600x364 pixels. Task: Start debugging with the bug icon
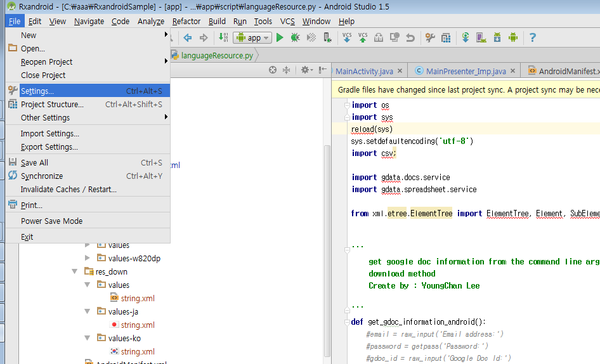[295, 38]
